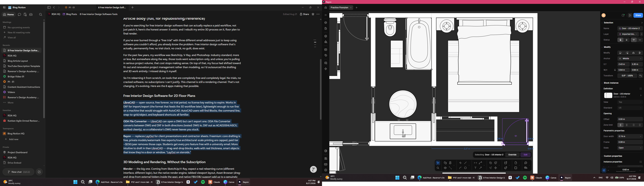
Task: Toggle hidden status eye-closed icon
Action: (640, 40)
